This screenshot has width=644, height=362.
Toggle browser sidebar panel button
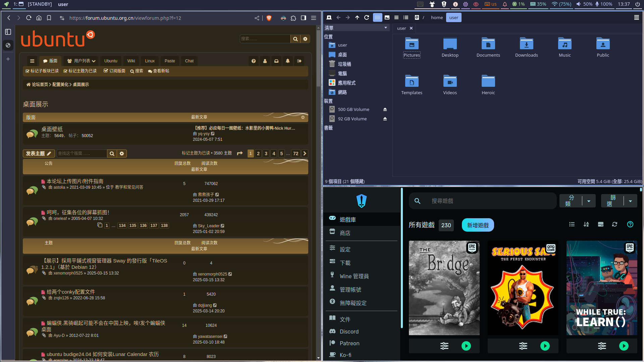point(304,18)
